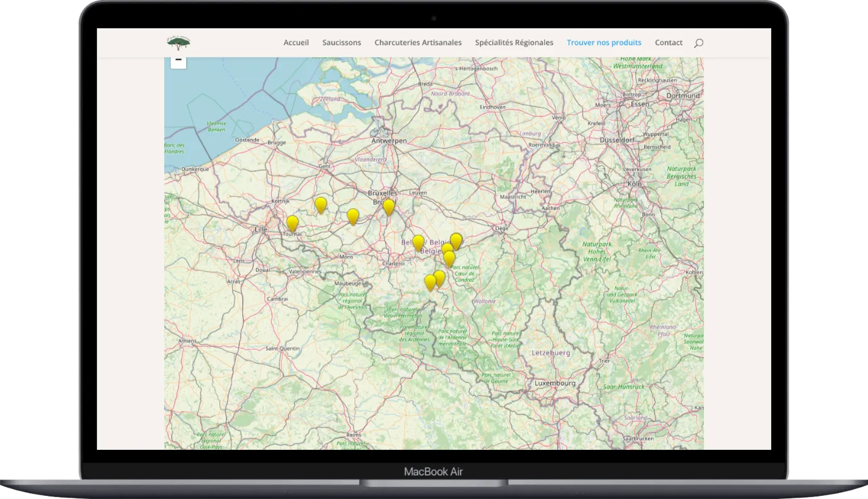Viewport: 868px width, 499px height.
Task: Click the Amiens label on the map
Action: click(187, 340)
